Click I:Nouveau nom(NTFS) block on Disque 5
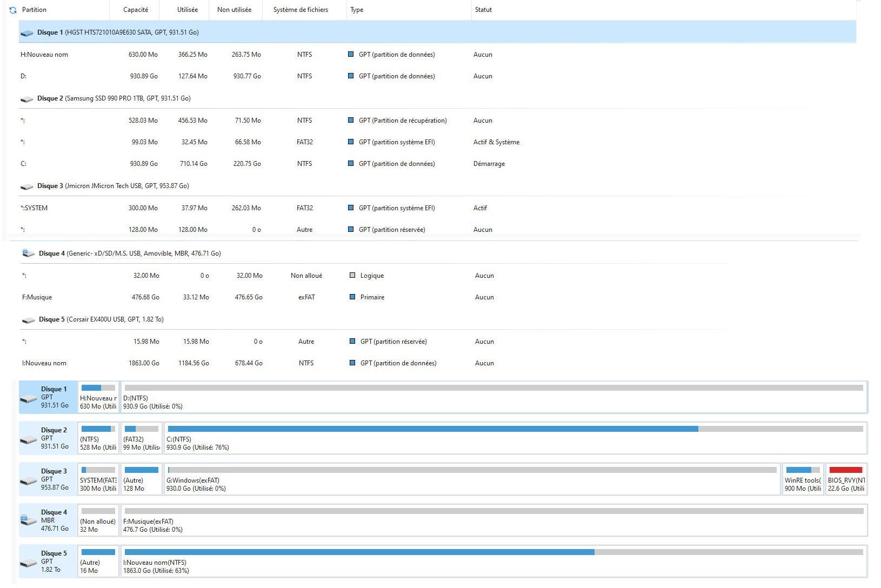Viewport: 881px width, 588px height. coord(493,561)
